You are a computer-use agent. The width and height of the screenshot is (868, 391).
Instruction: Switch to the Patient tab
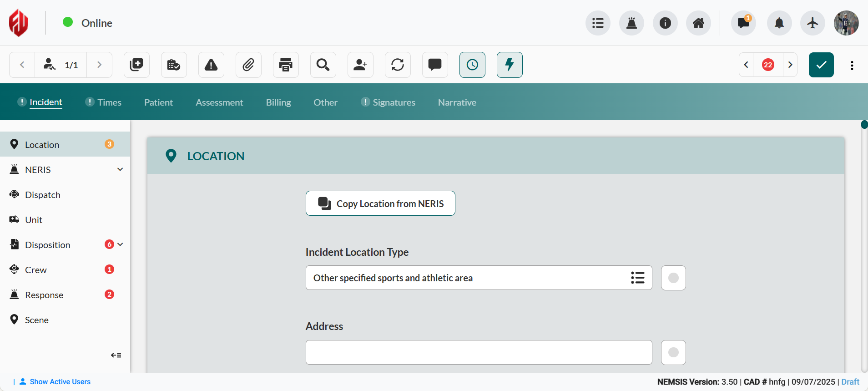158,102
